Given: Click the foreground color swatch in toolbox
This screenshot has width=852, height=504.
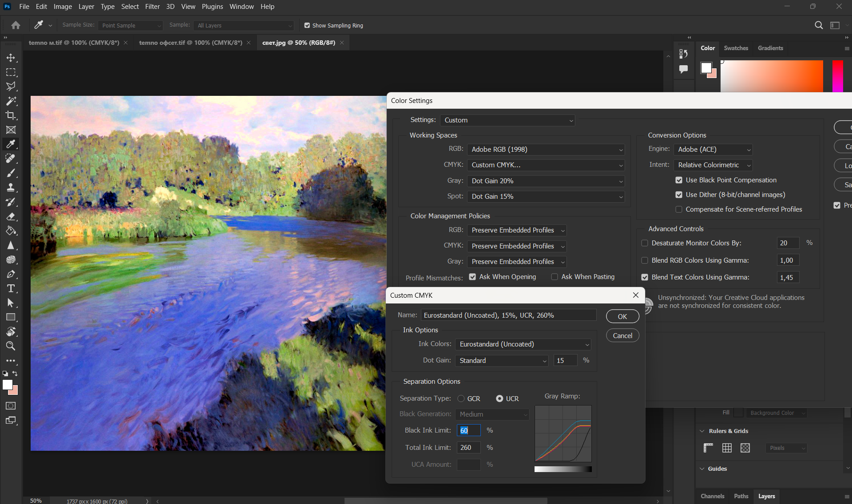Looking at the screenshot, I should (8, 385).
